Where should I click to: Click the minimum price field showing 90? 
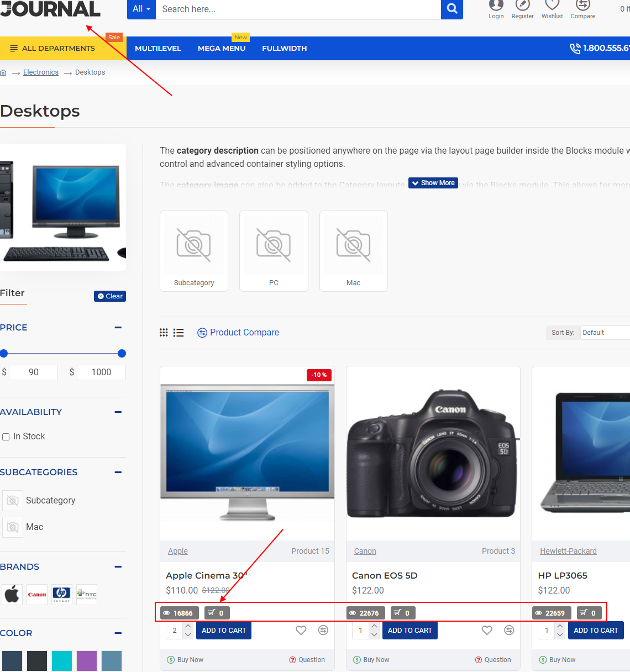pyautogui.click(x=34, y=372)
